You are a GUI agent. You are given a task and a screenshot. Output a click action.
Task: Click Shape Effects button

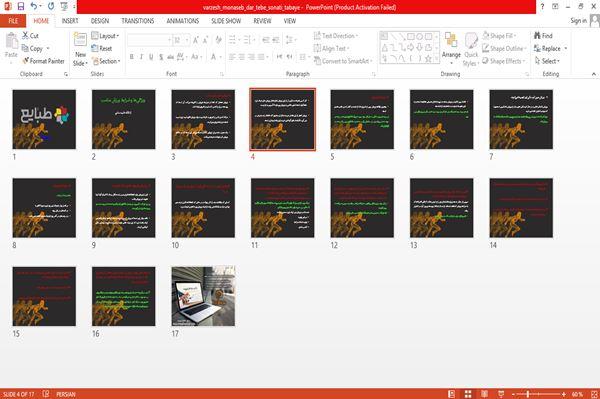pyautogui.click(x=504, y=61)
